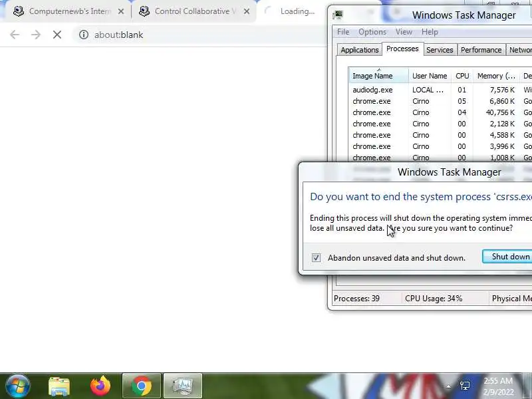Click the Task Manager taskbar icon
This screenshot has height=399, width=532.
(183, 386)
